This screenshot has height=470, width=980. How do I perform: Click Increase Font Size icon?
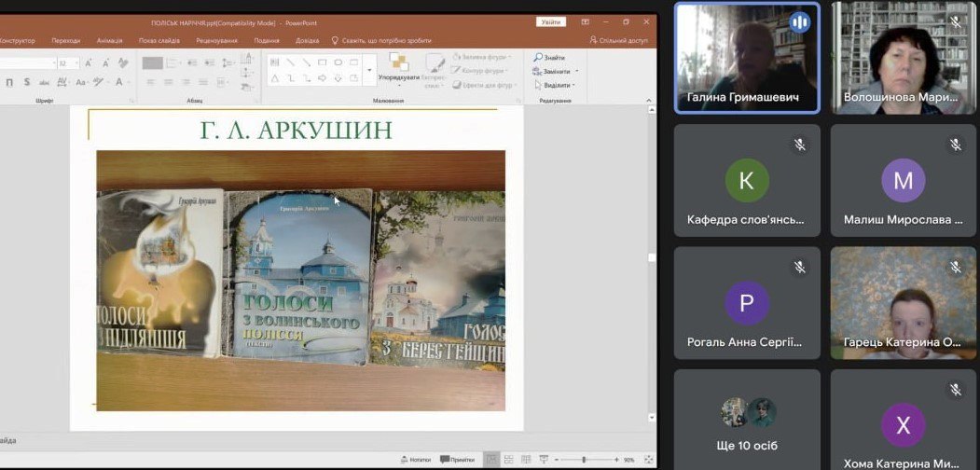tap(89, 63)
